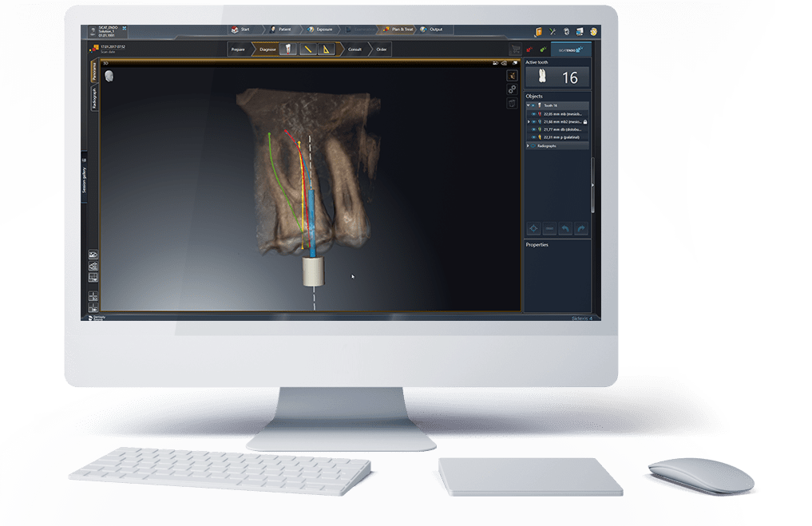The height and width of the screenshot is (526, 812).
Task: Click the undo arrow button
Action: tap(565, 228)
